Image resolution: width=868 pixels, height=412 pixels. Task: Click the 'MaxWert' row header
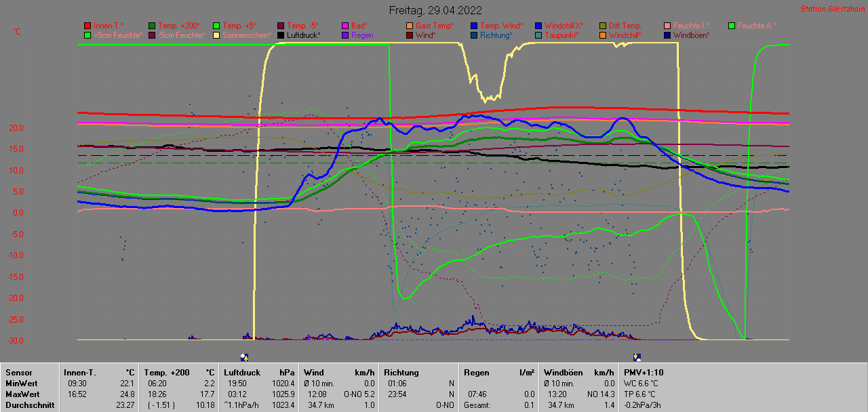22,394
